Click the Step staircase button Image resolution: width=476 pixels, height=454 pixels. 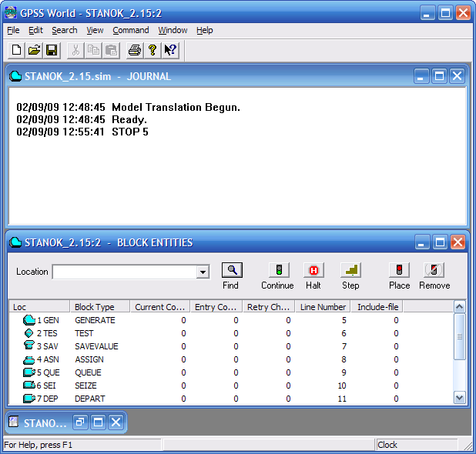point(351,270)
